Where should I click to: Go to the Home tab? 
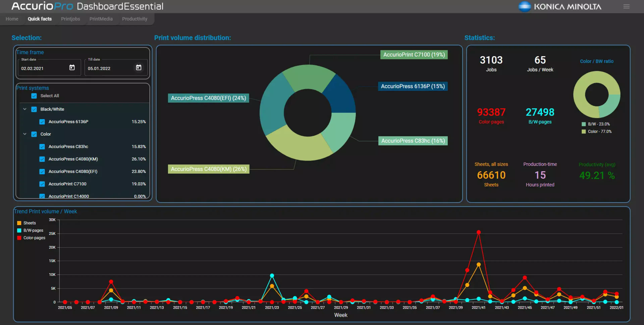(12, 19)
